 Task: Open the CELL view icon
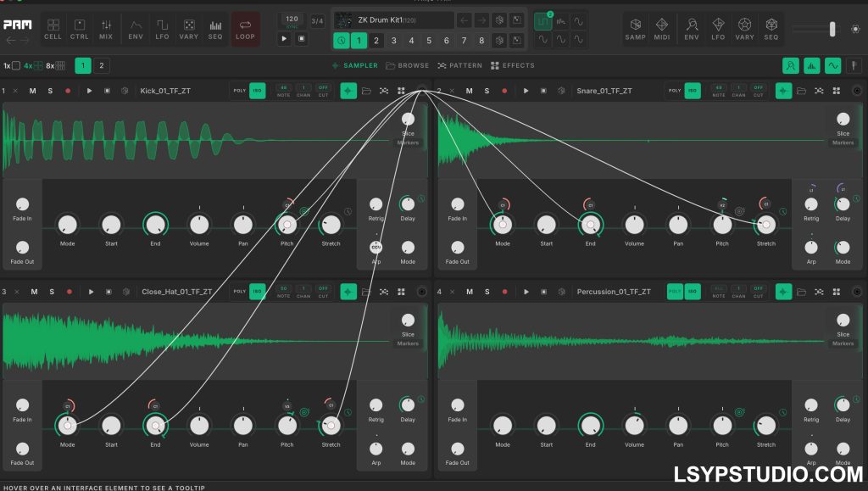[53, 30]
